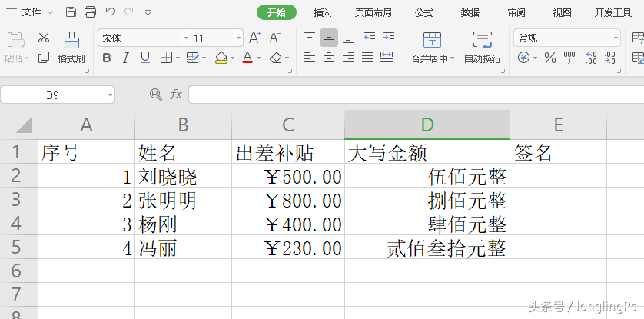Click the magnifier icon beside fx
This screenshot has width=644, height=319.
click(156, 95)
